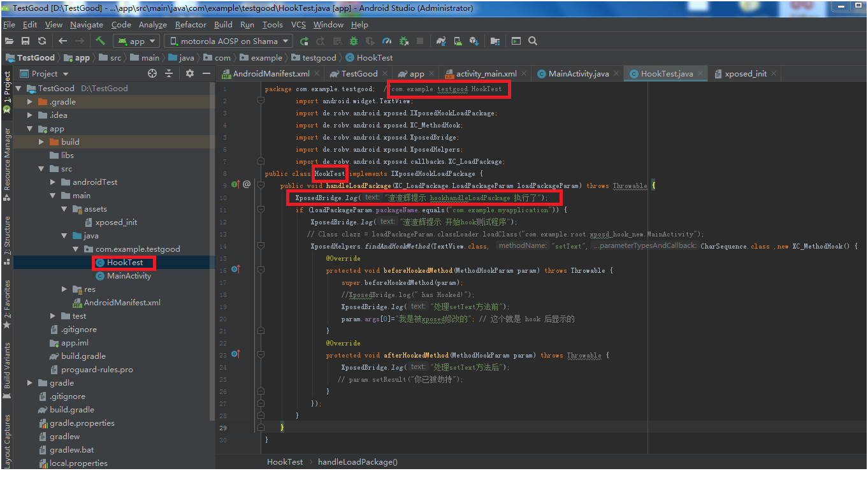The width and height of the screenshot is (868, 501).
Task: Click the Attach debugger to process icon
Action: 403,41
